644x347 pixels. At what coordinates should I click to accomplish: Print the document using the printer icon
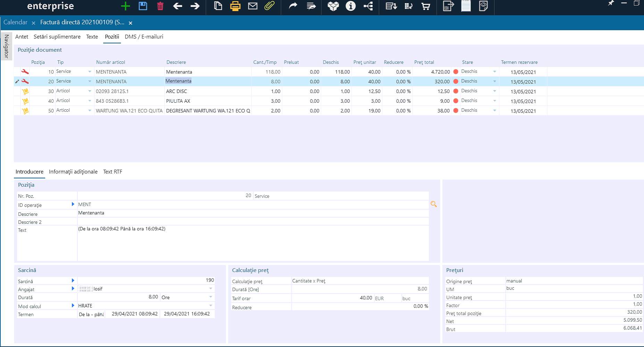click(x=235, y=6)
